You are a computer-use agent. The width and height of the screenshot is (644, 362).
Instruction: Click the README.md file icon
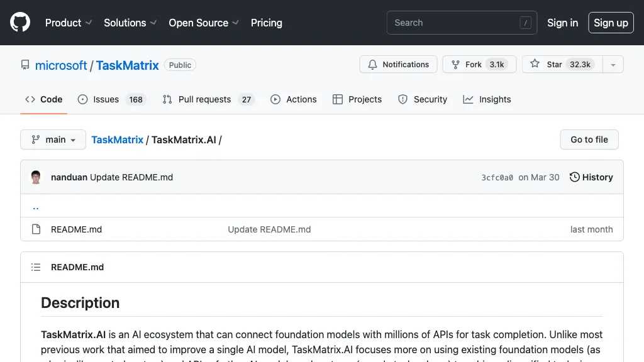[36, 229]
